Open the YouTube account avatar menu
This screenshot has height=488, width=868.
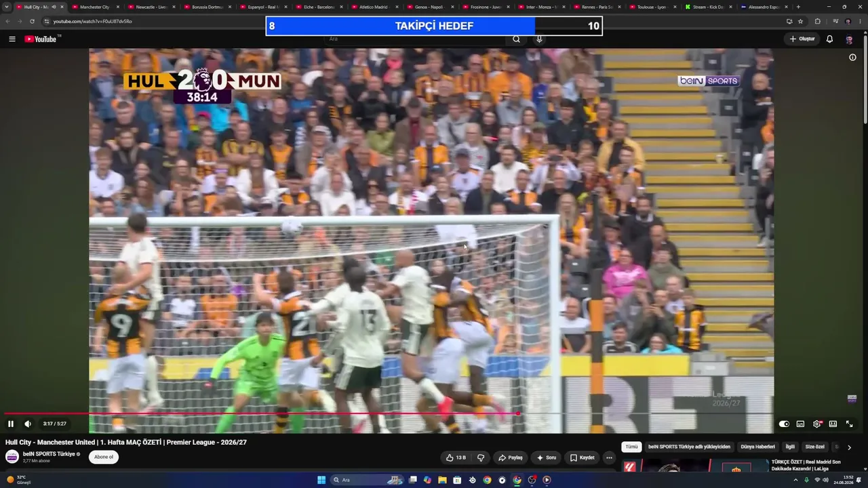coord(849,39)
